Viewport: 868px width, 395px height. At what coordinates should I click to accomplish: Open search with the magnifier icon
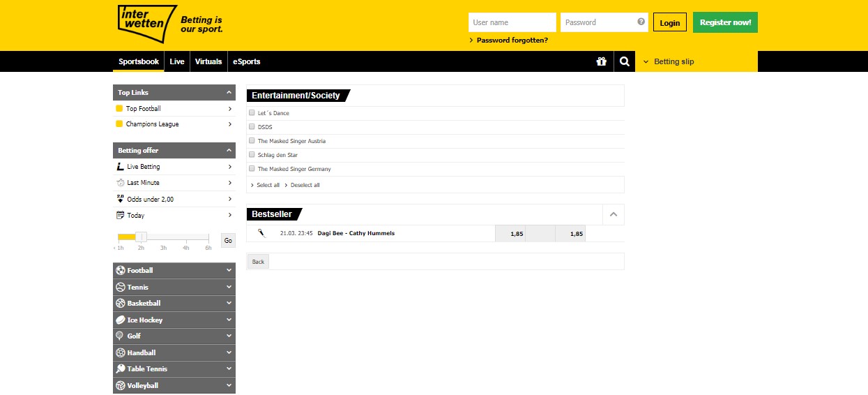tap(624, 61)
